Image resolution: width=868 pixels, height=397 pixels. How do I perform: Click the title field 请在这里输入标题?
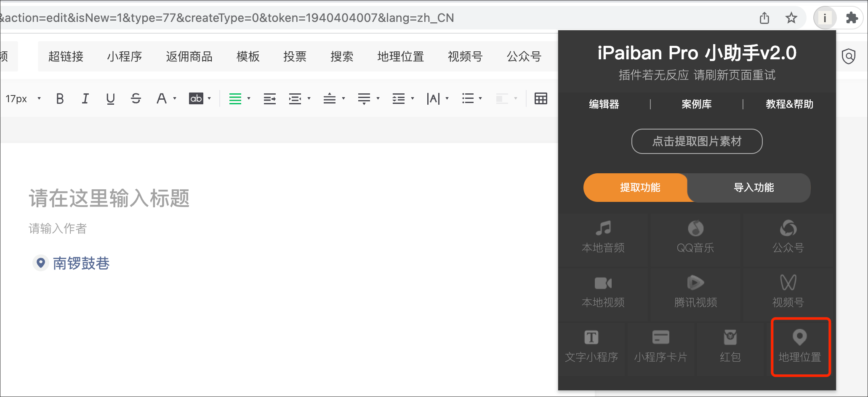[109, 198]
